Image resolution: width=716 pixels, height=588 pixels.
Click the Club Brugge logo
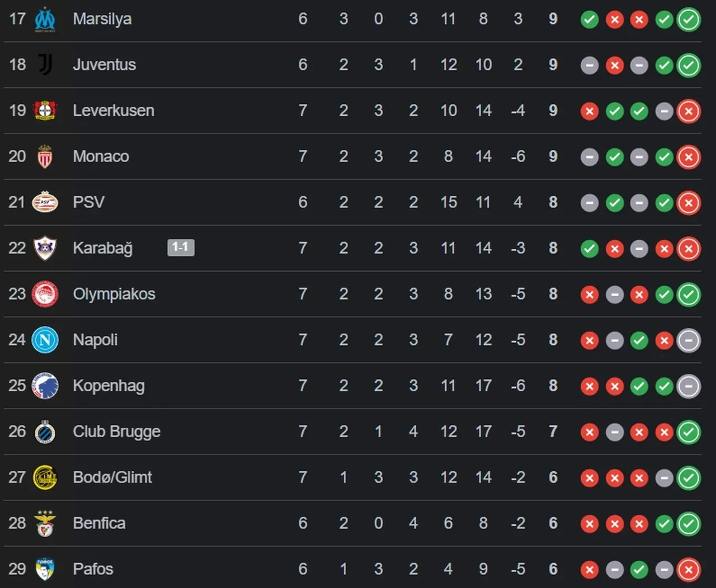click(x=45, y=431)
